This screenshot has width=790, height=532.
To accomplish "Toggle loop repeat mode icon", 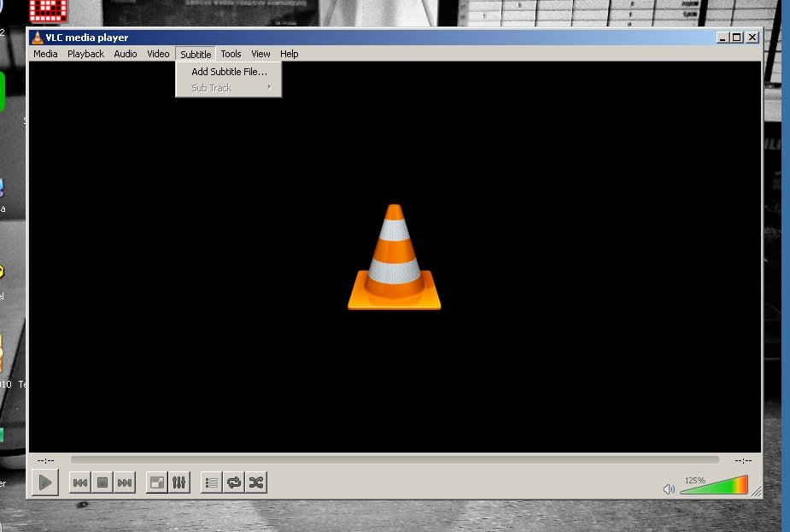I will pyautogui.click(x=234, y=482).
